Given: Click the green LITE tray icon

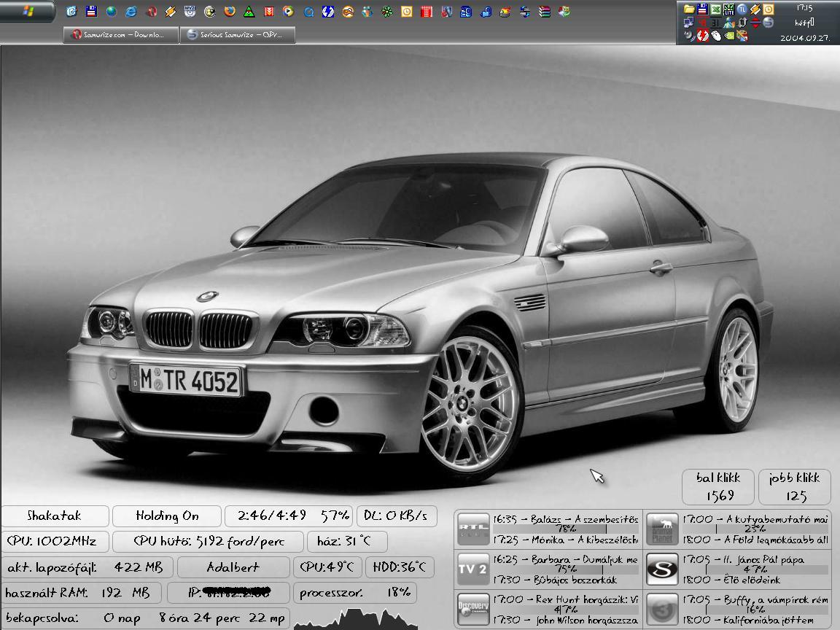Looking at the screenshot, I should [729, 9].
